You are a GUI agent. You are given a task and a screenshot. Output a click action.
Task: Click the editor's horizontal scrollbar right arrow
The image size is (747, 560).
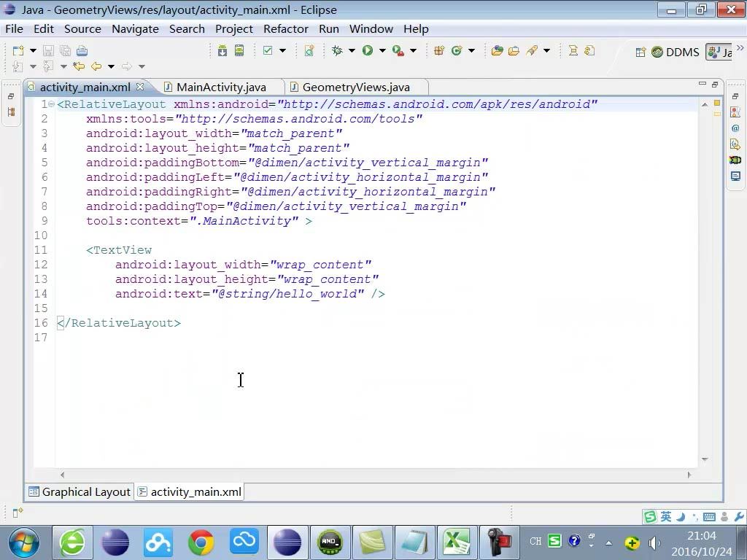(689, 475)
